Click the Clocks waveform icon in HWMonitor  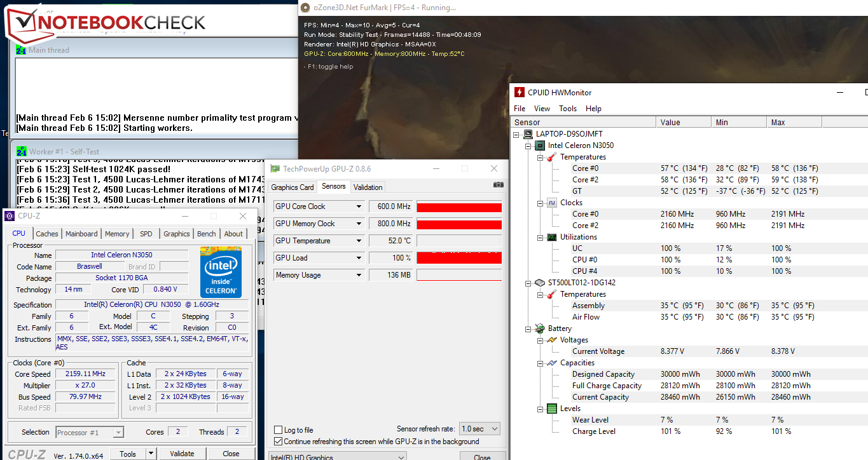pyautogui.click(x=551, y=203)
